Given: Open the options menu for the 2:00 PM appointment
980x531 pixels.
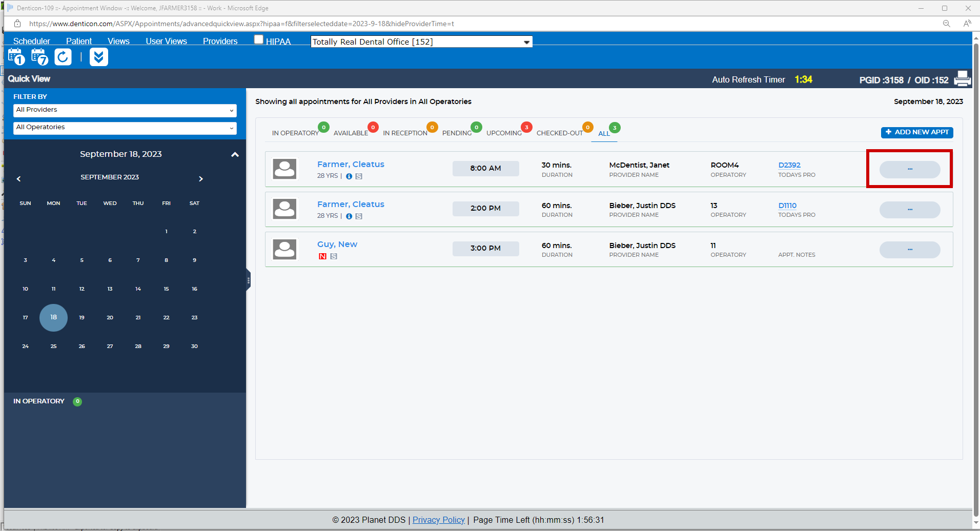Looking at the screenshot, I should point(910,210).
